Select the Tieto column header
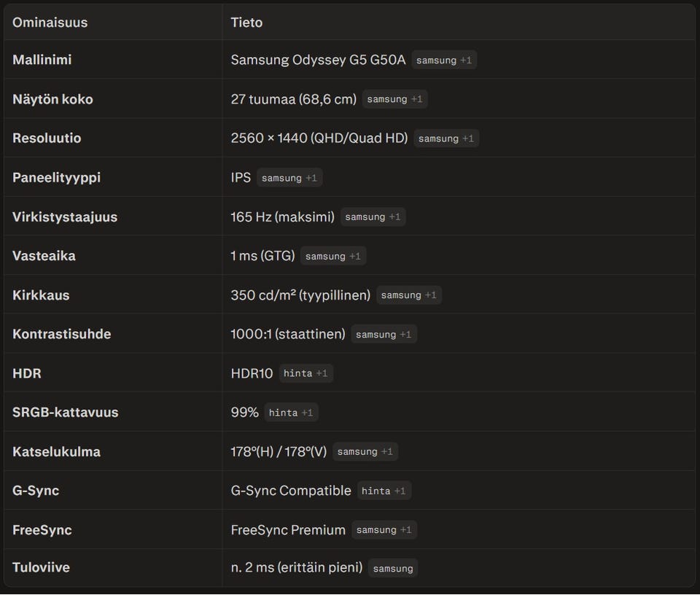This screenshot has width=700, height=595. pos(246,23)
